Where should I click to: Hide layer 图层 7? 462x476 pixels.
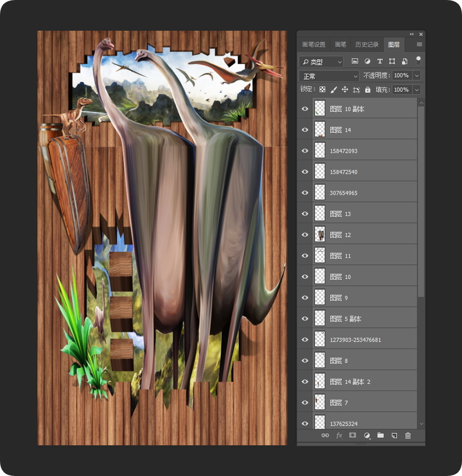click(x=305, y=402)
